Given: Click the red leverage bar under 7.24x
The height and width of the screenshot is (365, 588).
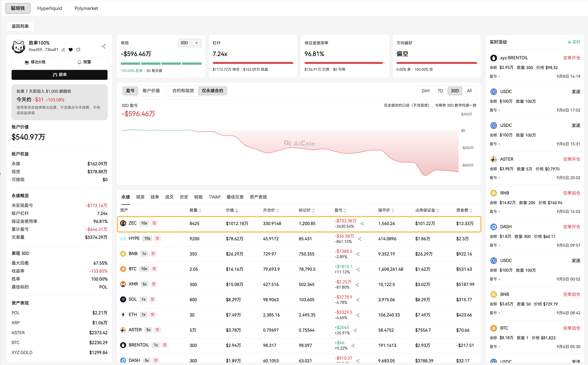Looking at the screenshot, I should pyautogui.click(x=253, y=63).
